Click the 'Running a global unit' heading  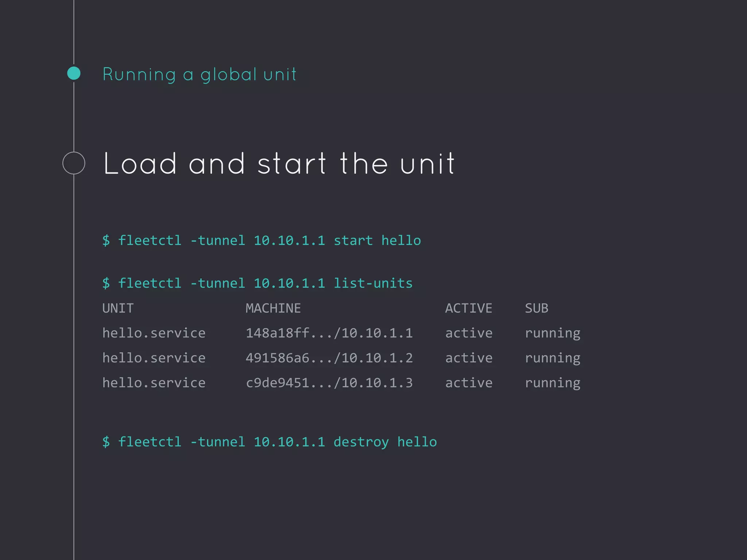tap(200, 75)
